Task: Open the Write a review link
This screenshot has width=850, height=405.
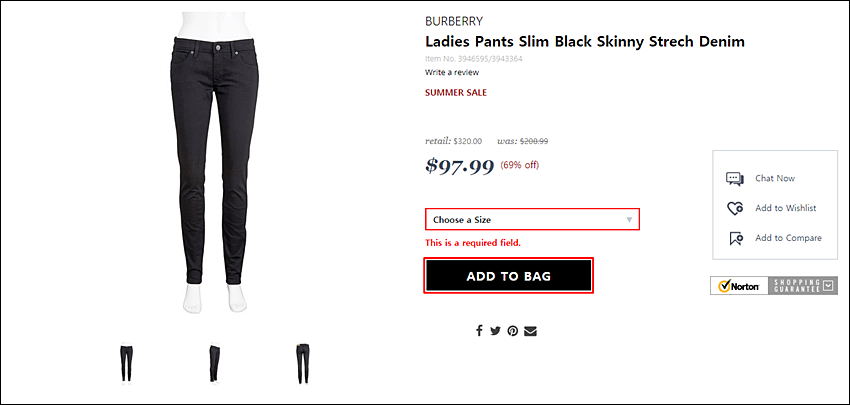Action: point(452,72)
